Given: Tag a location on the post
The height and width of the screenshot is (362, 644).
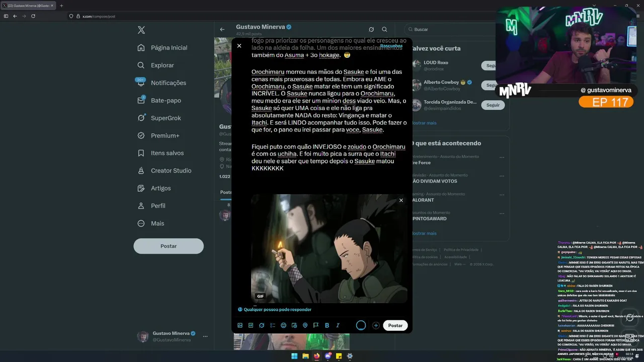Looking at the screenshot, I should coord(305,325).
